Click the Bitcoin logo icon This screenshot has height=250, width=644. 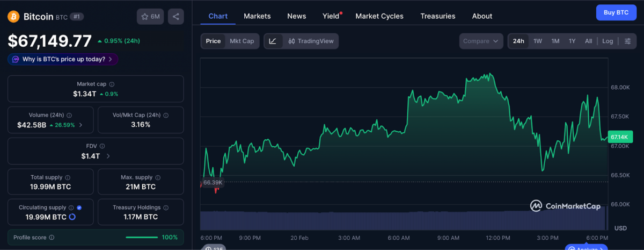[x=13, y=17]
